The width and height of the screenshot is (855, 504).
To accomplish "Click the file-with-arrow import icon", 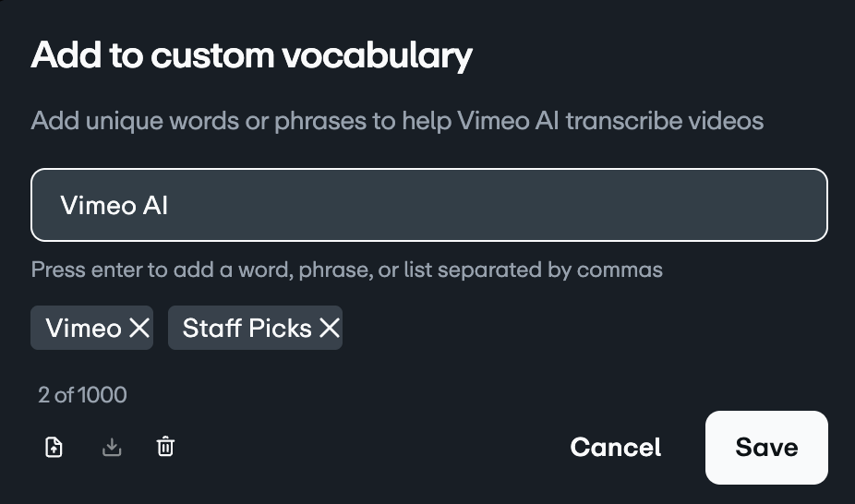I will click(54, 448).
